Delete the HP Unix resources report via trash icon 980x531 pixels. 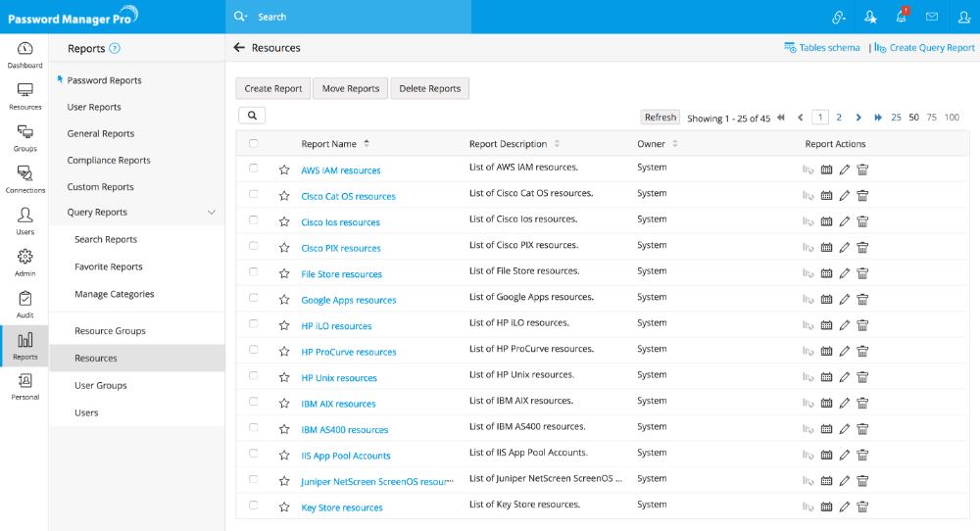pos(862,377)
